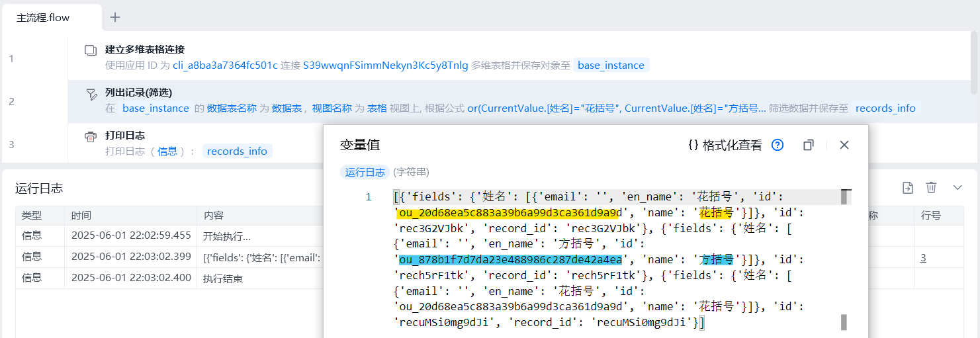Close the 变量值 popup dialog

point(844,146)
